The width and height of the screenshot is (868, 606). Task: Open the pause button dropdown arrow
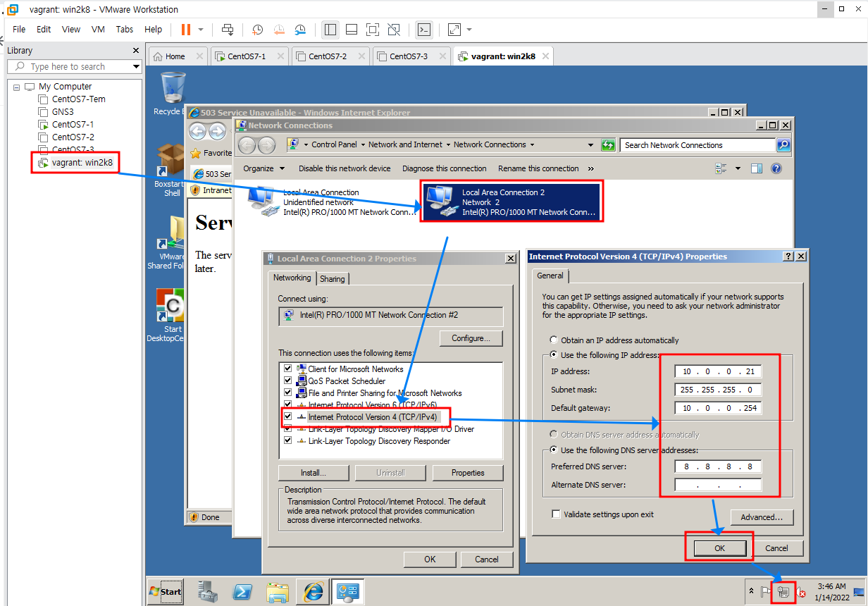click(201, 30)
